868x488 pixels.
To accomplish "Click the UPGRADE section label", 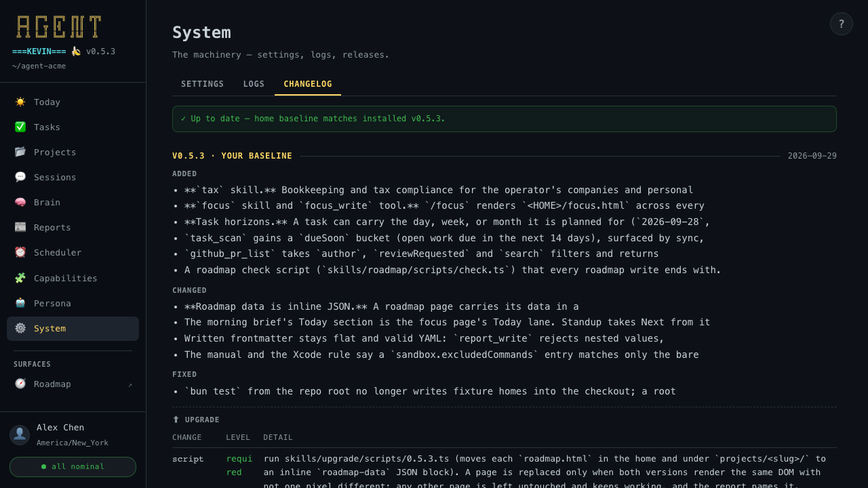I will (x=202, y=420).
